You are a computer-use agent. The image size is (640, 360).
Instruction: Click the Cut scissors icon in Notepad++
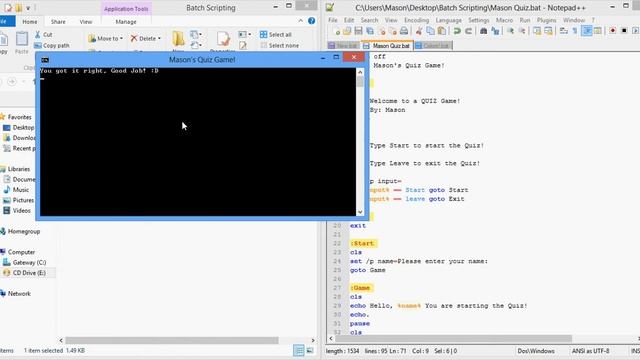coord(419,31)
